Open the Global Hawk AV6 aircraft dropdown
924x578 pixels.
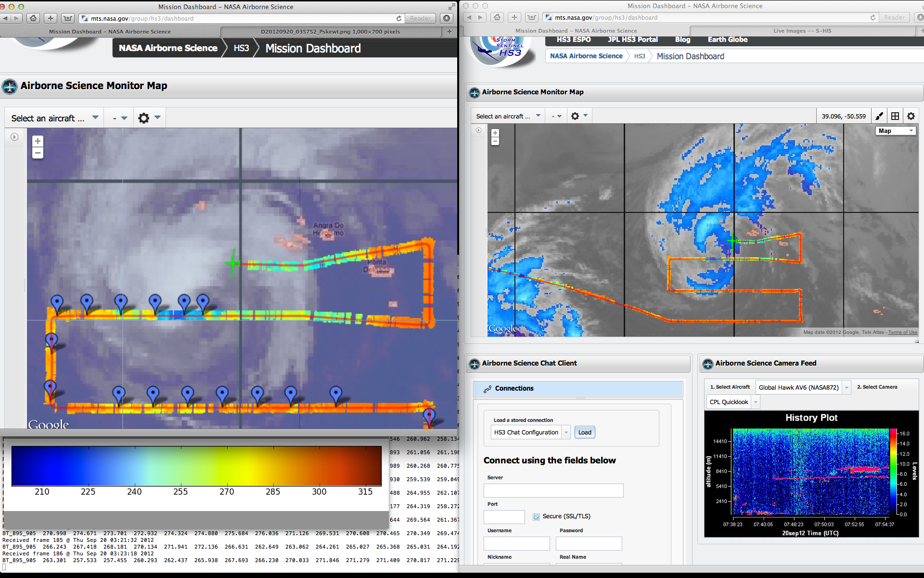[x=847, y=387]
